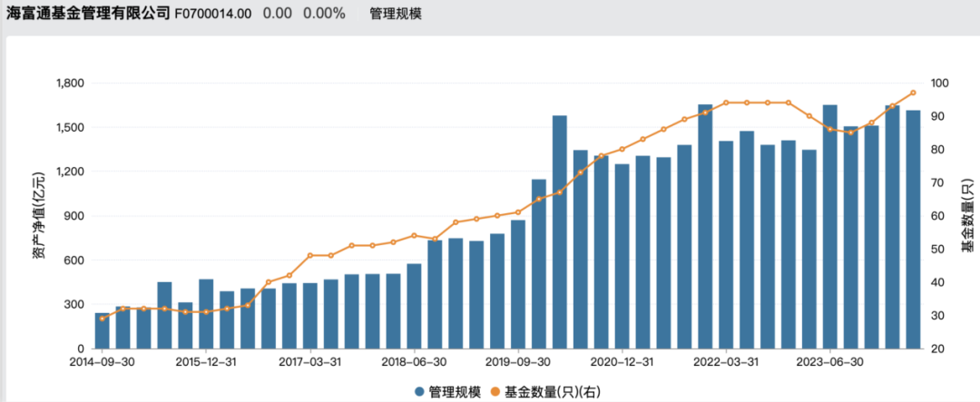The height and width of the screenshot is (402, 980).
Task: Click the 资产净值(亿元) left axis title
Action: [38, 216]
